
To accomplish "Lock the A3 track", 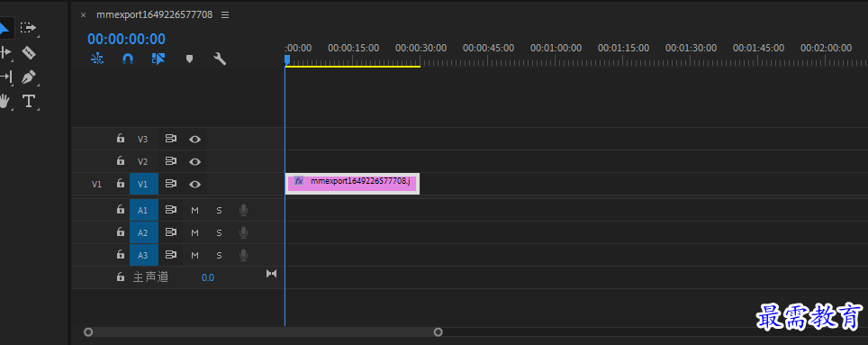I will [x=121, y=255].
